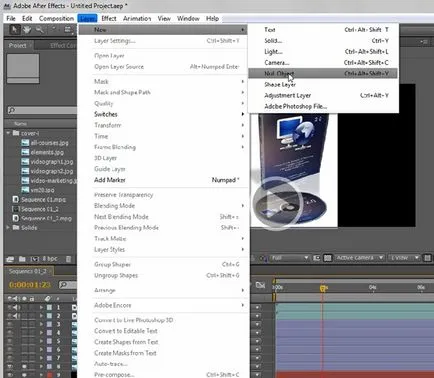434x378 pixels.
Task: Click the composition mini-flowchart icon above timeline
Action: pos(260,285)
